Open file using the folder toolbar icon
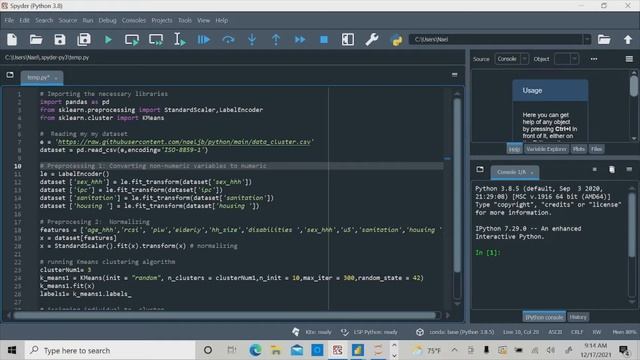Screen dimensions: 640x360 36,40
